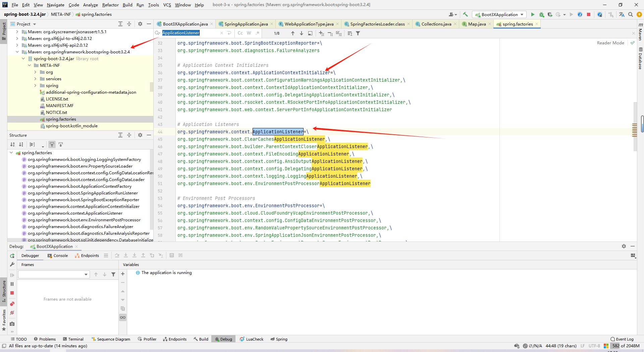Toggle Match Case in search bar
The height and width of the screenshot is (352, 644).
click(x=240, y=33)
